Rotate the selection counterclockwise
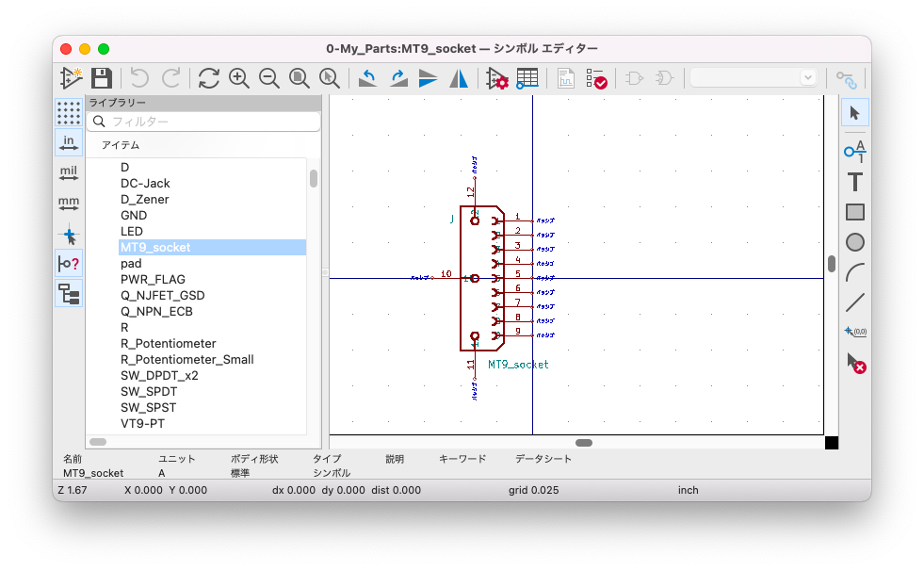 pos(367,78)
